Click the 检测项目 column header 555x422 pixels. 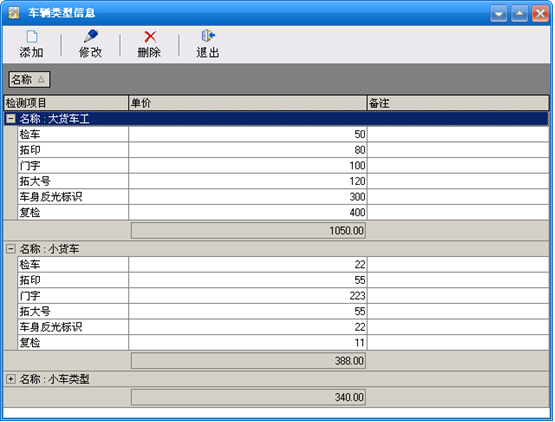66,103
